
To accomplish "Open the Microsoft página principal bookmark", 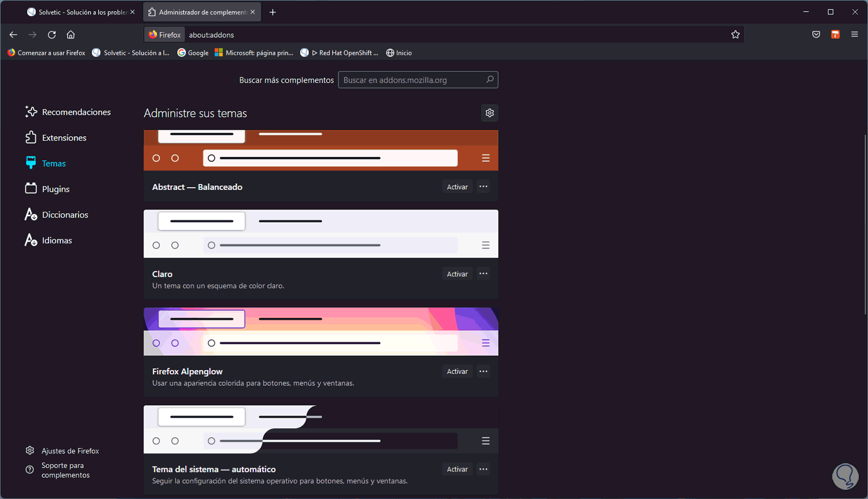I will click(x=254, y=53).
